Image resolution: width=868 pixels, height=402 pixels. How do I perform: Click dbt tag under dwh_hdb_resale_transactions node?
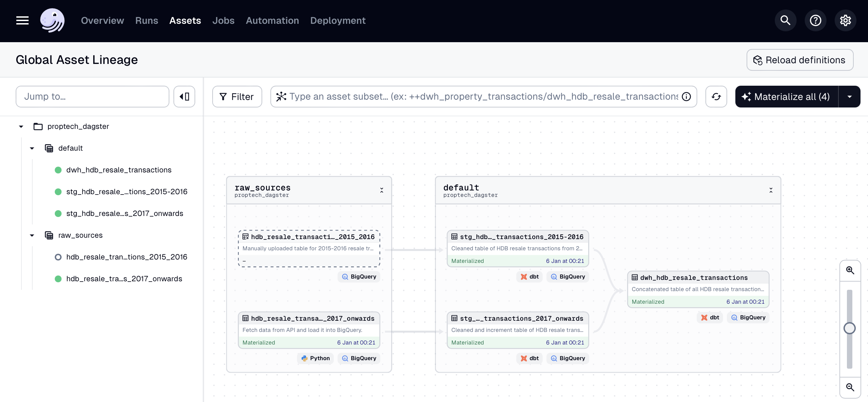coord(710,317)
